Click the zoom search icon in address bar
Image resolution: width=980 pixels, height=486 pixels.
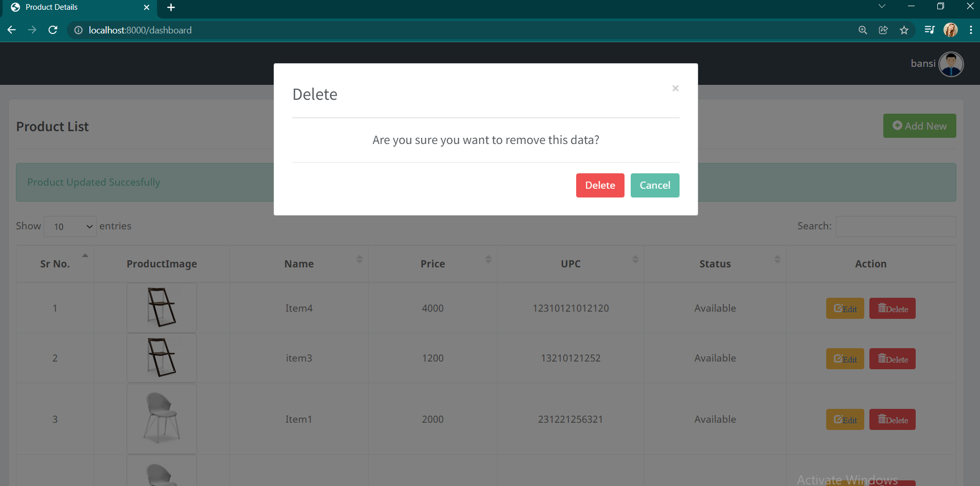862,30
